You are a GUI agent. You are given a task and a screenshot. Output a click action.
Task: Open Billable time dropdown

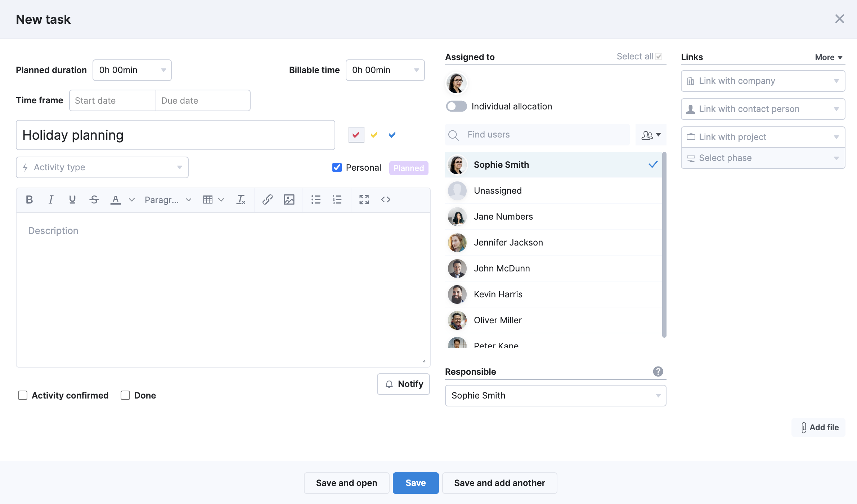click(x=385, y=70)
